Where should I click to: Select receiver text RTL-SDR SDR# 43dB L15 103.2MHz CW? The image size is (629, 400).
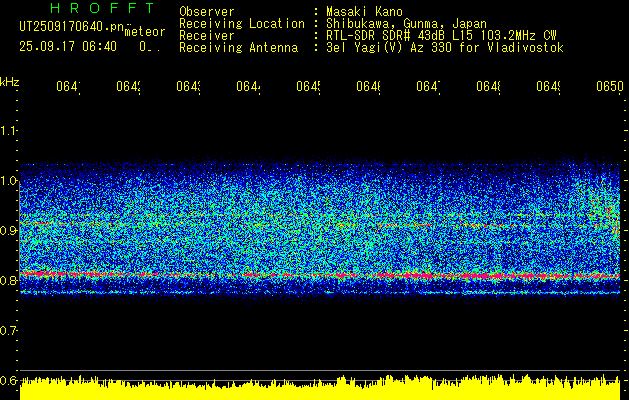point(441,36)
